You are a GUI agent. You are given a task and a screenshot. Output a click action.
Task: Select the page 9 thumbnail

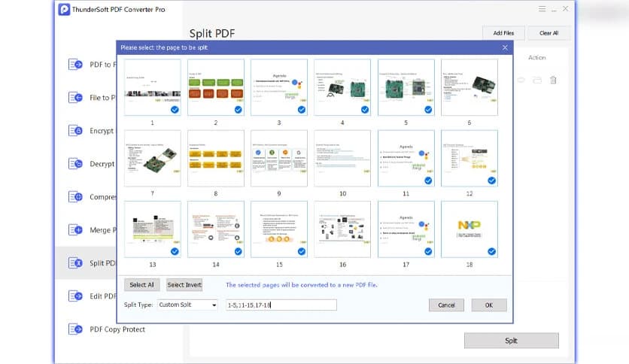(279, 159)
